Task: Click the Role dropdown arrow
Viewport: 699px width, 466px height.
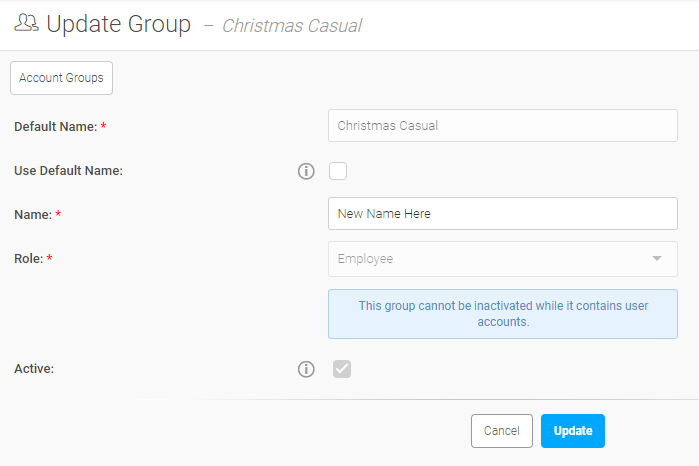Action: coord(657,259)
